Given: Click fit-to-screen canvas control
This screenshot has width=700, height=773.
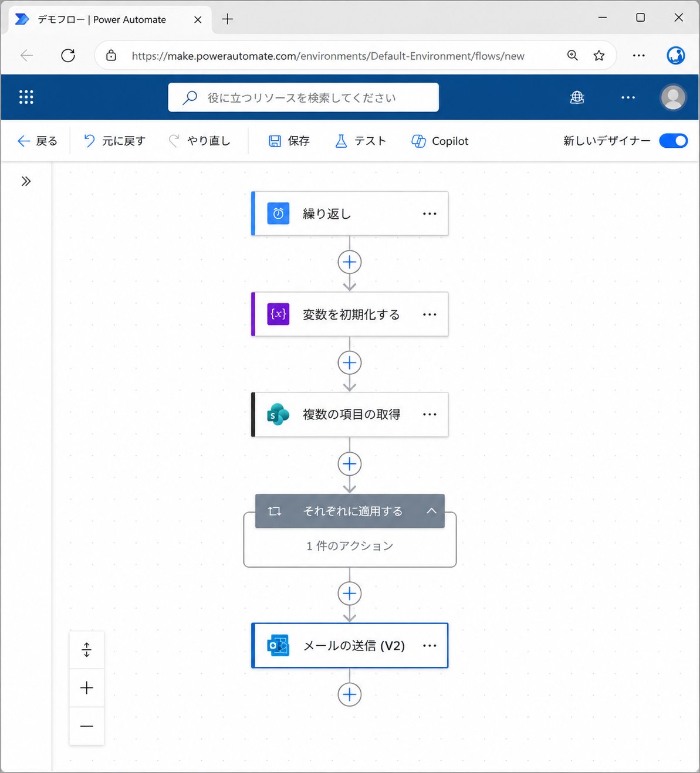Looking at the screenshot, I should (x=87, y=650).
